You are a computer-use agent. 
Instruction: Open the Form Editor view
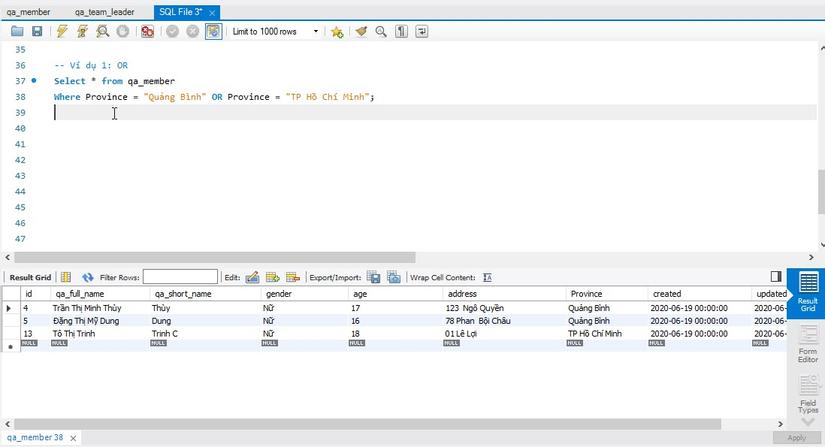coord(808,343)
